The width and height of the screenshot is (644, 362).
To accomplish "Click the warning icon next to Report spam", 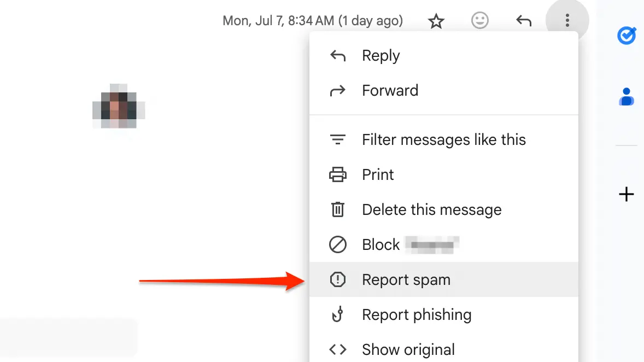I will (338, 279).
